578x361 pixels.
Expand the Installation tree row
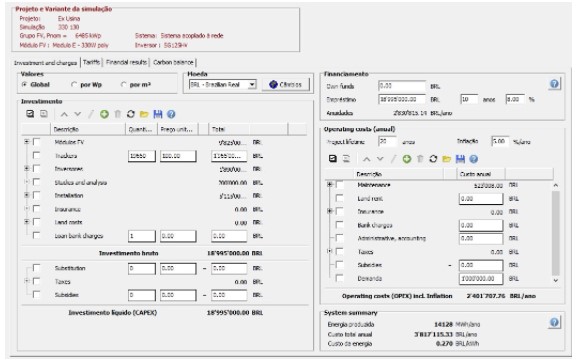(x=27, y=195)
